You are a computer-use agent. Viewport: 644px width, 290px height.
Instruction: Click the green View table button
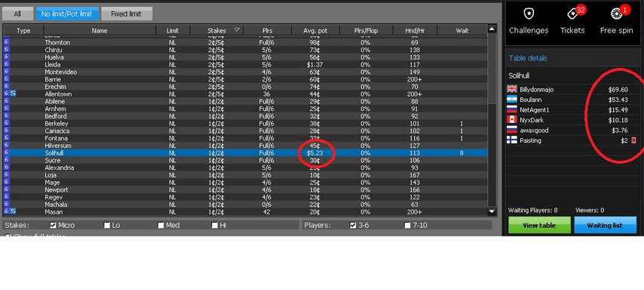click(539, 225)
